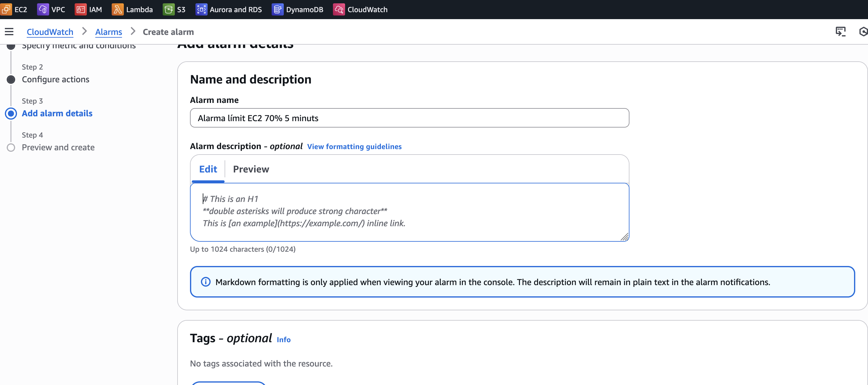
Task: Toggle the hamburger navigation menu
Action: [x=9, y=32]
